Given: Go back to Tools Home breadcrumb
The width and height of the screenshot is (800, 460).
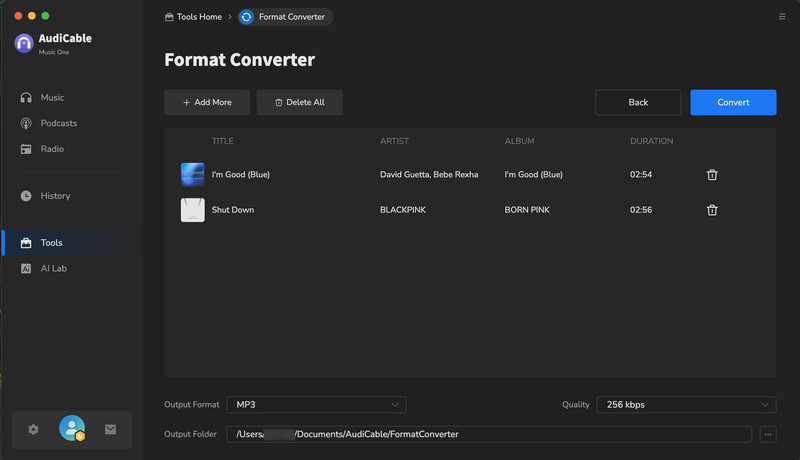Looking at the screenshot, I should pyautogui.click(x=193, y=17).
